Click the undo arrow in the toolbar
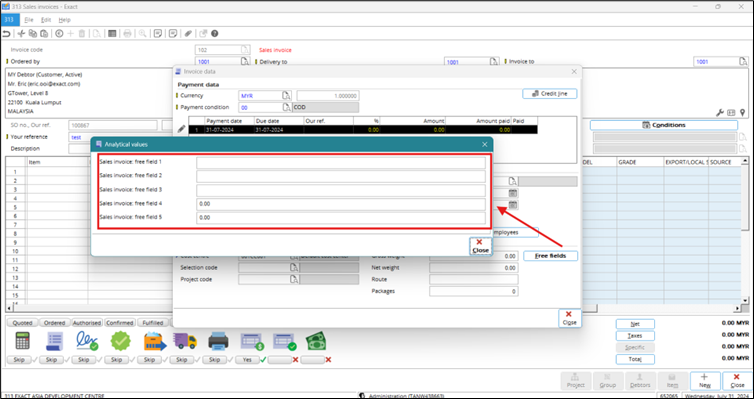The height and width of the screenshot is (399, 754). [x=7, y=34]
